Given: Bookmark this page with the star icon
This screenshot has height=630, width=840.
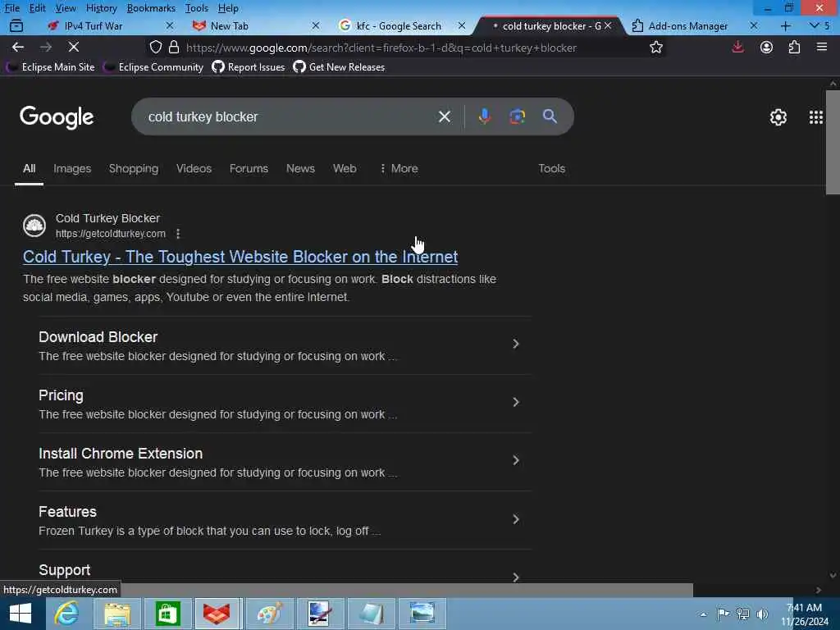Looking at the screenshot, I should pyautogui.click(x=655, y=47).
